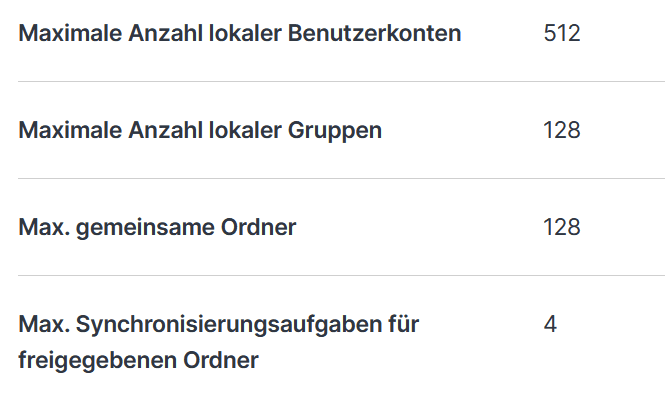The height and width of the screenshot is (400, 665).
Task: Click the 'Maximale Anzahl lokaler Gruppen' label
Action: pos(200,130)
